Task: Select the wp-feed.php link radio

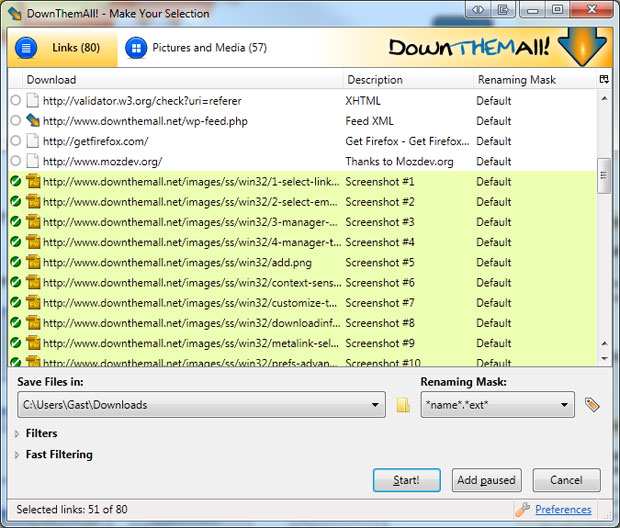Action: tap(15, 121)
